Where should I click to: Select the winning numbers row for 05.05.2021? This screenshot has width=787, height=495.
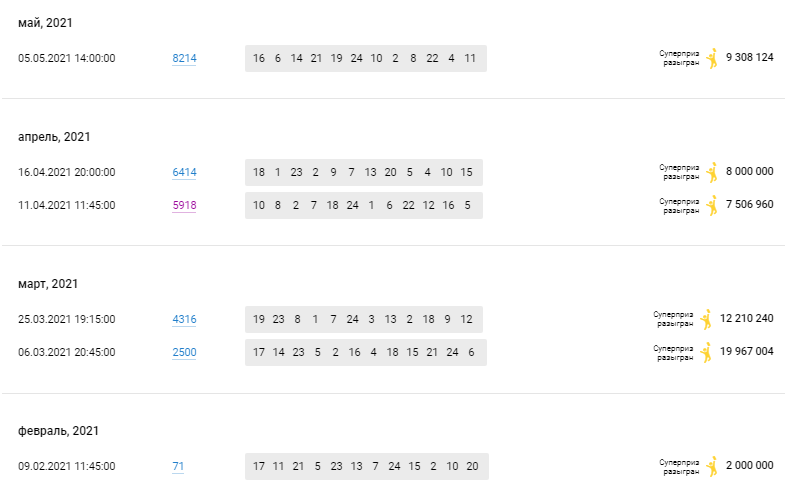click(x=366, y=58)
